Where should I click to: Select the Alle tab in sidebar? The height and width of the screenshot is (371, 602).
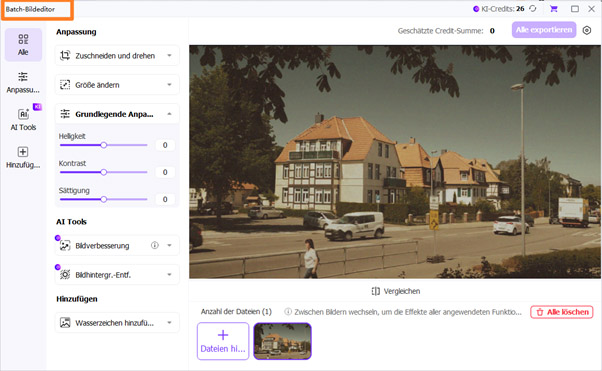tap(23, 45)
